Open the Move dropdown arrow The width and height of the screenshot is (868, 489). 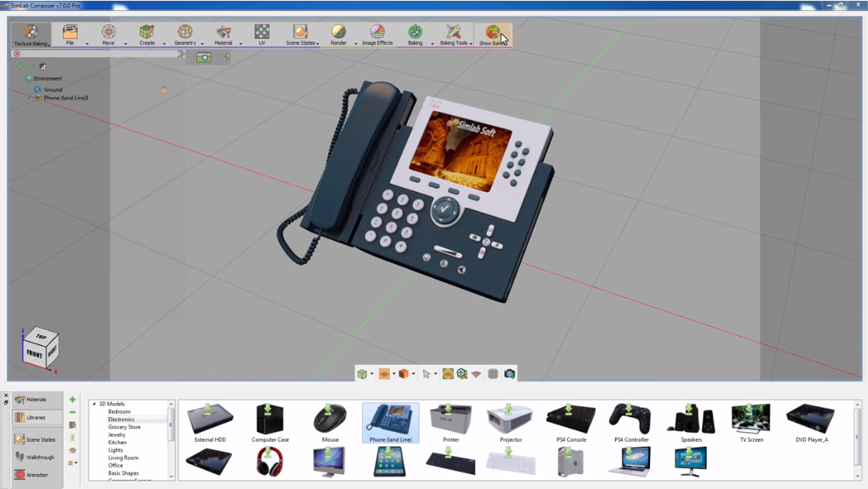pyautogui.click(x=126, y=43)
